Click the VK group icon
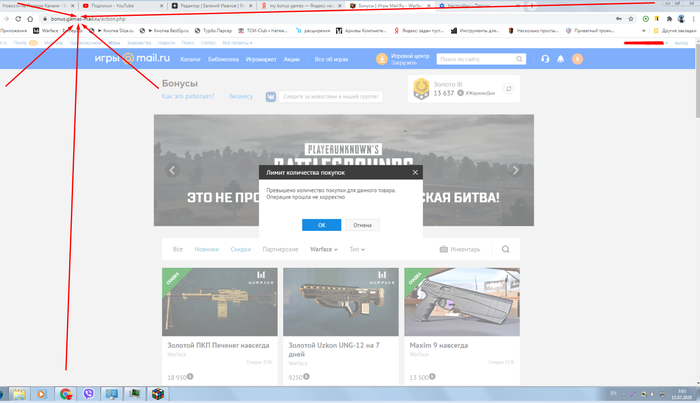 tap(271, 96)
